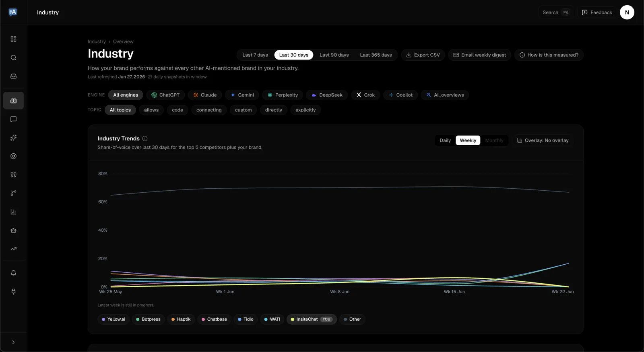Expand the sidebar with the chevron arrow

tap(13, 342)
